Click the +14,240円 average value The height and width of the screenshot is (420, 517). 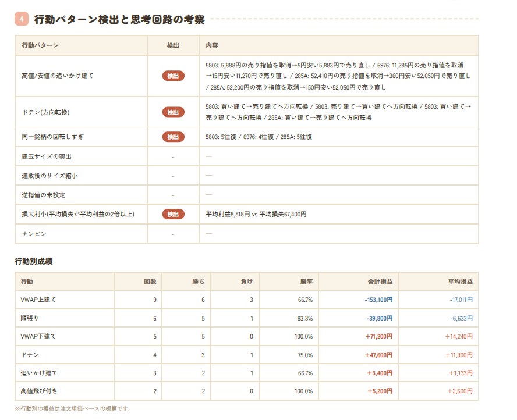459,336
